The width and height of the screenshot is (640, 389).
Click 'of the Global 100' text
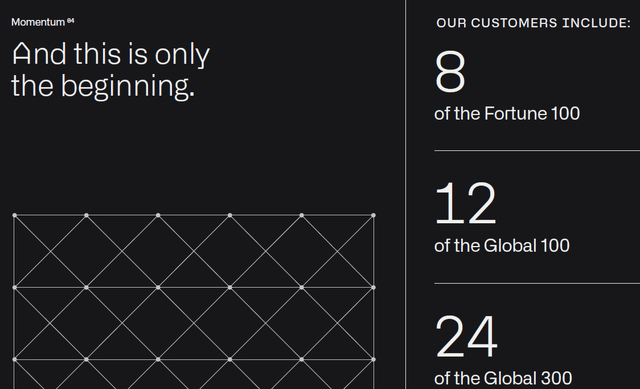coord(502,246)
